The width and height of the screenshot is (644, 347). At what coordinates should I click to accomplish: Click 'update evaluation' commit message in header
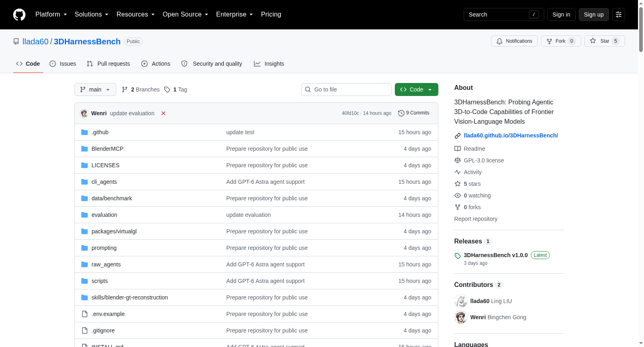132,113
